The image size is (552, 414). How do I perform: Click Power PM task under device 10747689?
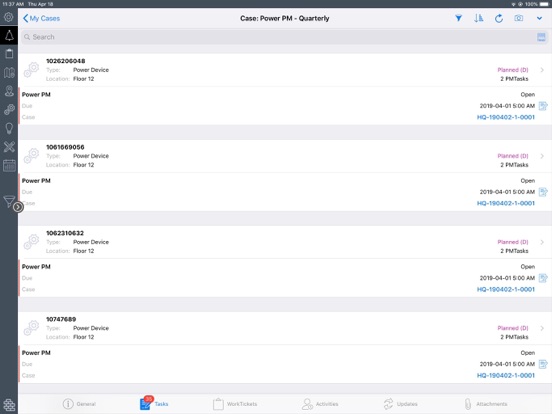36,353
